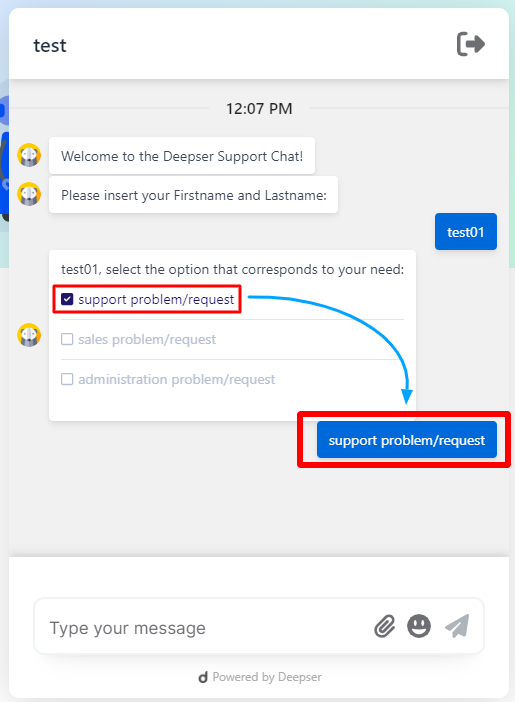Click the Deepser logo in footer
Screen dimensions: 515x702
(203, 677)
